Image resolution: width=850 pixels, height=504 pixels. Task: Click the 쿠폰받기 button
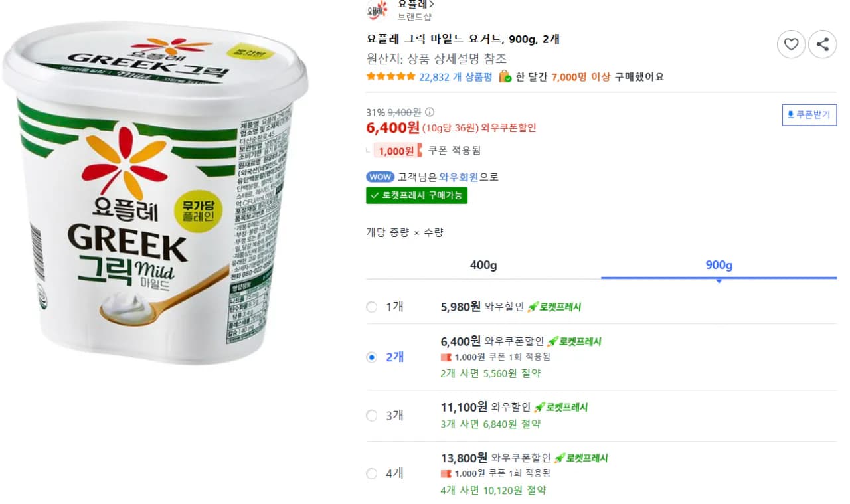809,114
